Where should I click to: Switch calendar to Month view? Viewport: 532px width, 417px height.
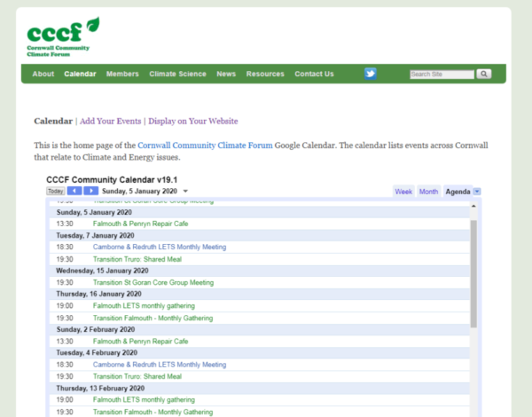point(428,191)
